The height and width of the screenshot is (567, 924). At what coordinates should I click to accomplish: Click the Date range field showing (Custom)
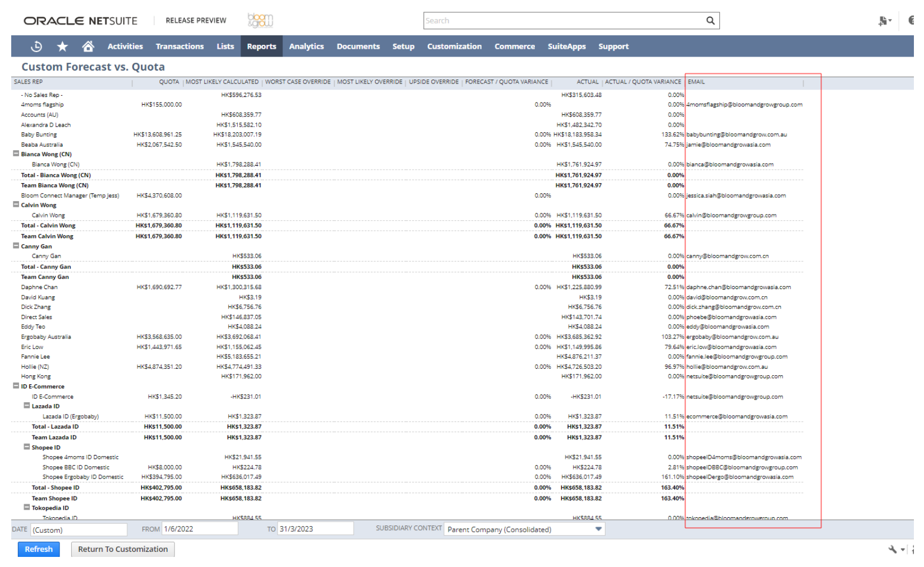pos(78,529)
